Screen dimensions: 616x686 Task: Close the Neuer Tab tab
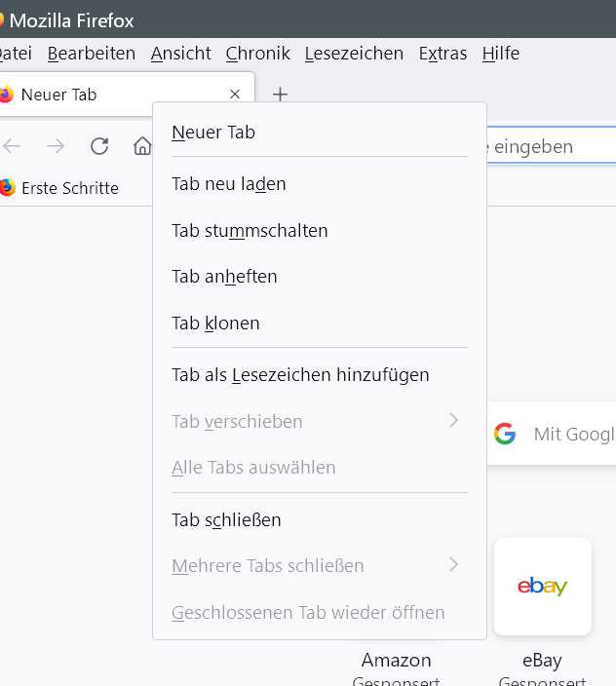coord(234,95)
